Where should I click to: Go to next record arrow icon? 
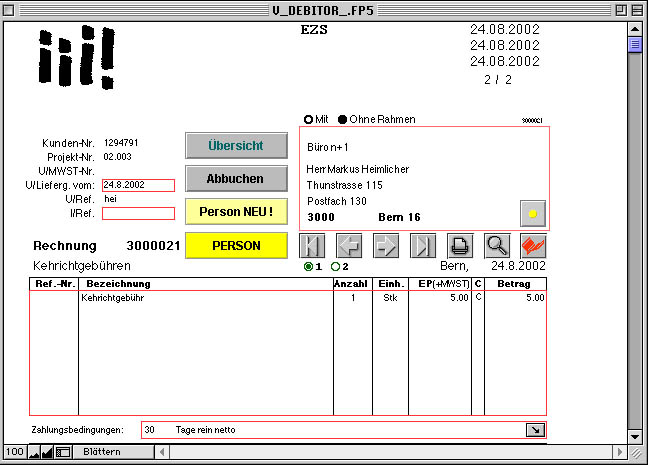coord(386,246)
